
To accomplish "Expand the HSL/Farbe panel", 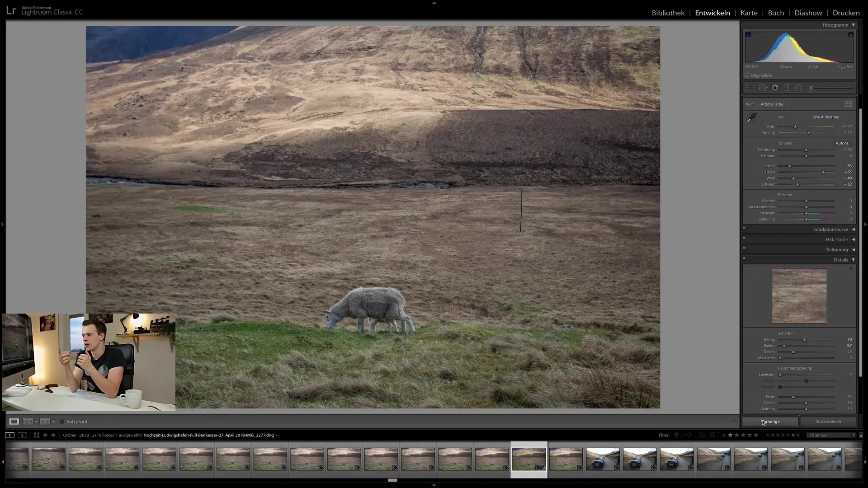I will coord(854,239).
